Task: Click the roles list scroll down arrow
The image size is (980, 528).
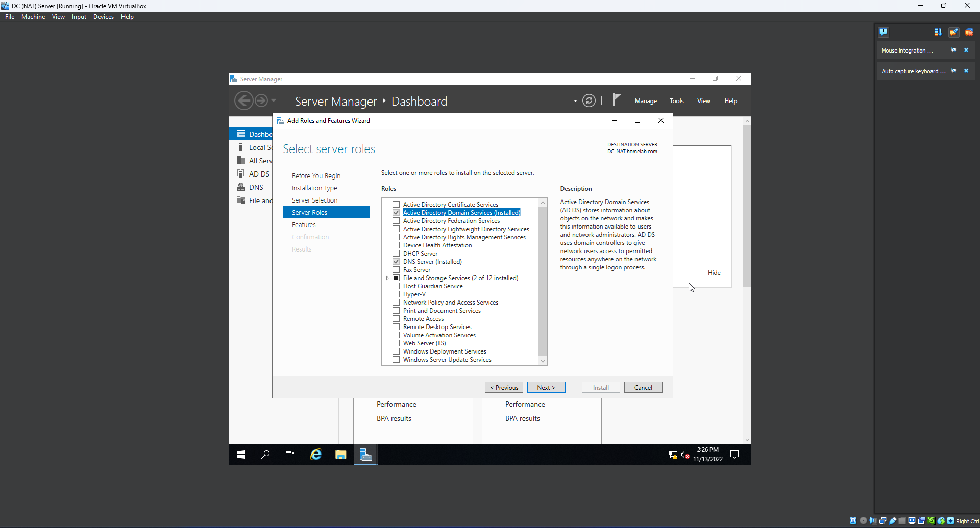Action: 543,361
